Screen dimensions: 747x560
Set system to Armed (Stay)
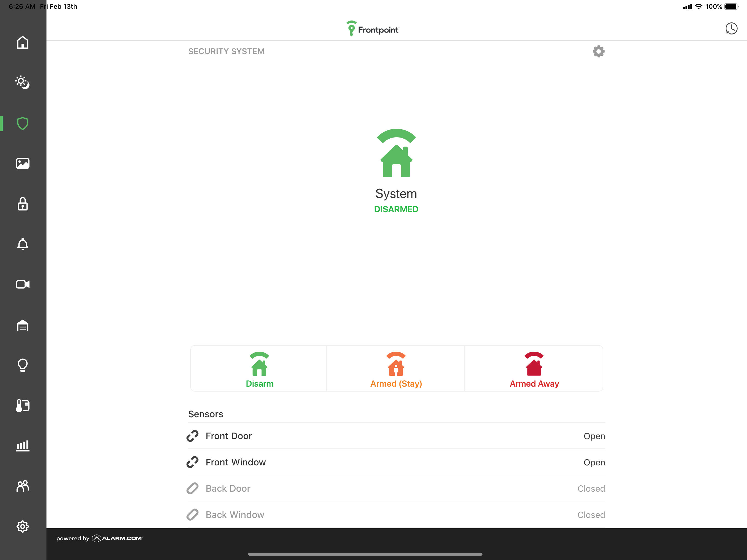396,369
